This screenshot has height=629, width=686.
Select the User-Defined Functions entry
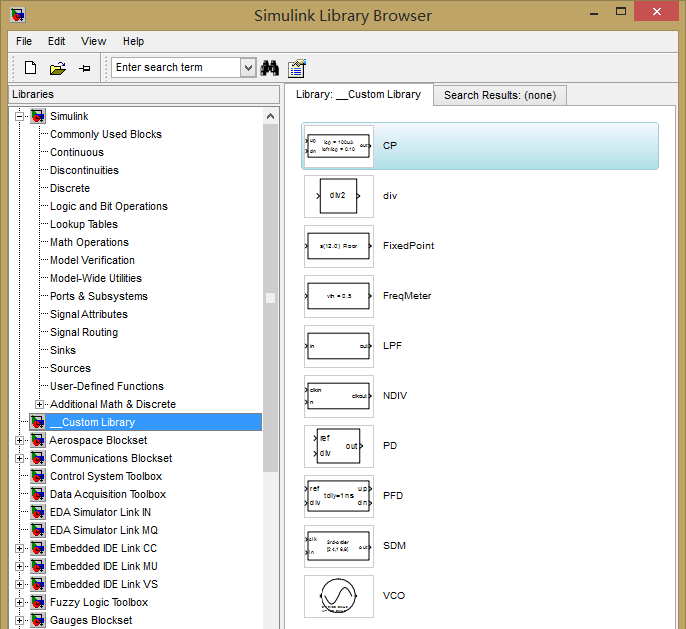tap(107, 386)
